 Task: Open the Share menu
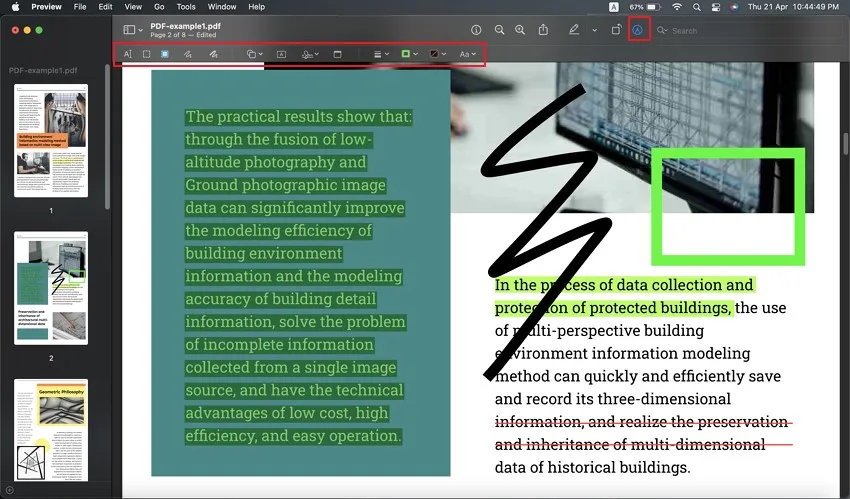coord(543,30)
